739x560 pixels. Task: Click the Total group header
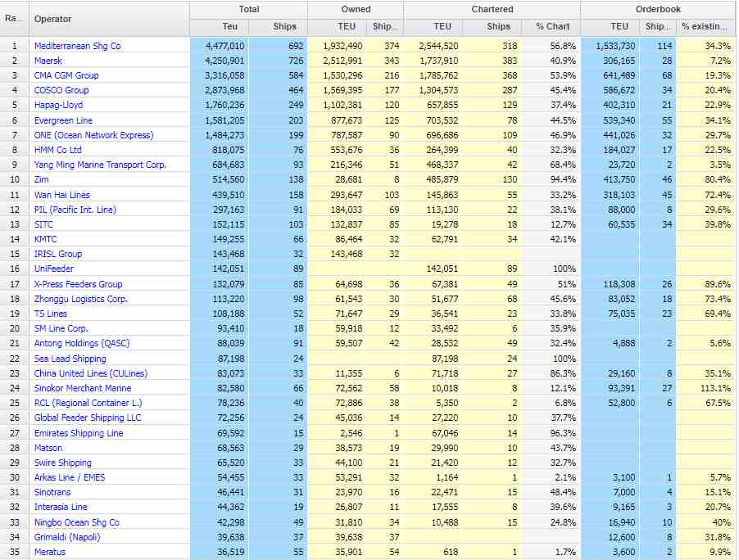click(248, 10)
